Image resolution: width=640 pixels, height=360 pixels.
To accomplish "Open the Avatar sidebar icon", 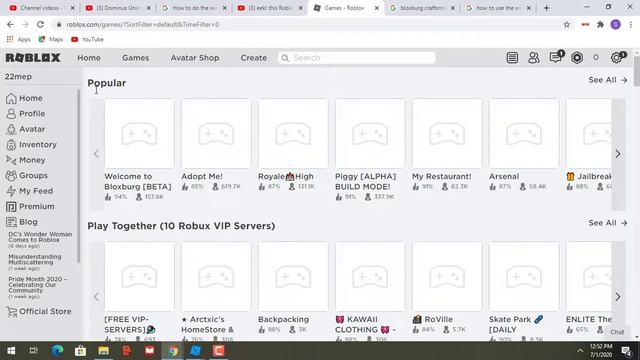I will [x=11, y=129].
